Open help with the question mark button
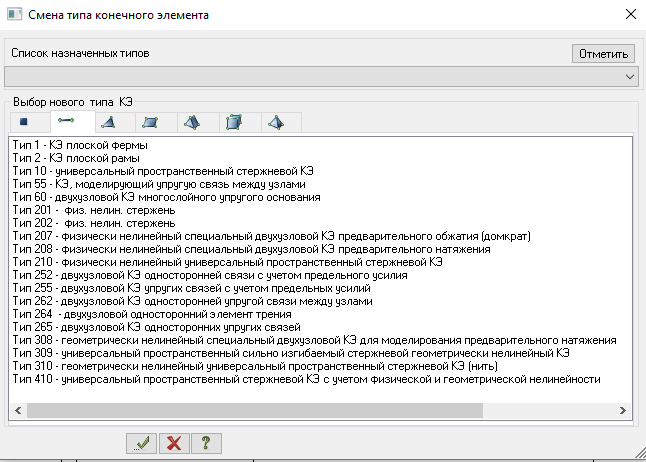 [206, 443]
